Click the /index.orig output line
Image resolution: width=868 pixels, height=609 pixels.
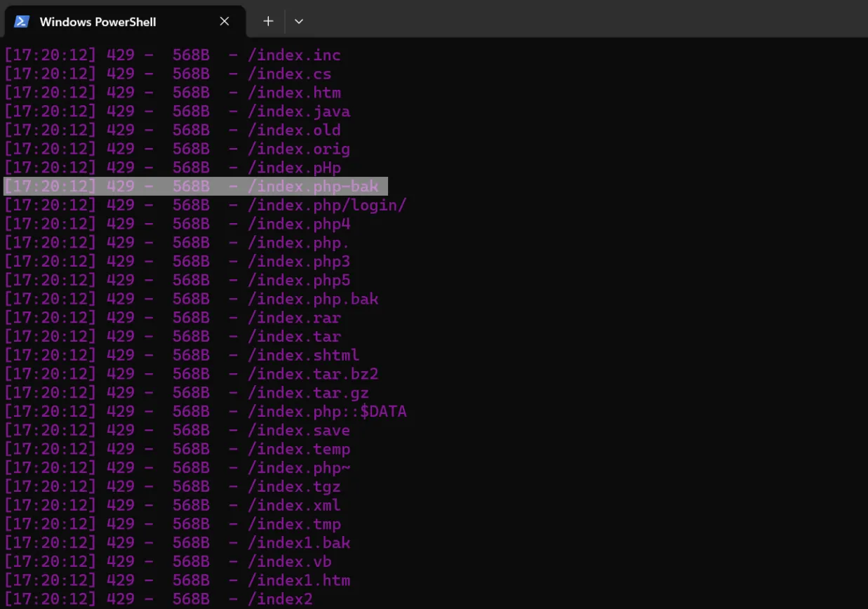[x=178, y=149]
